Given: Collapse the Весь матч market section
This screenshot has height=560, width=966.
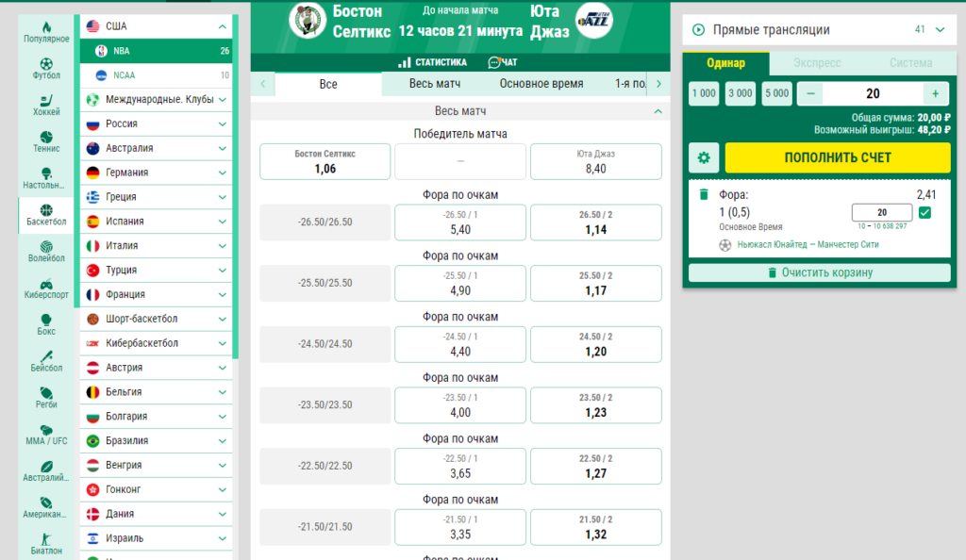Looking at the screenshot, I should coord(658,111).
